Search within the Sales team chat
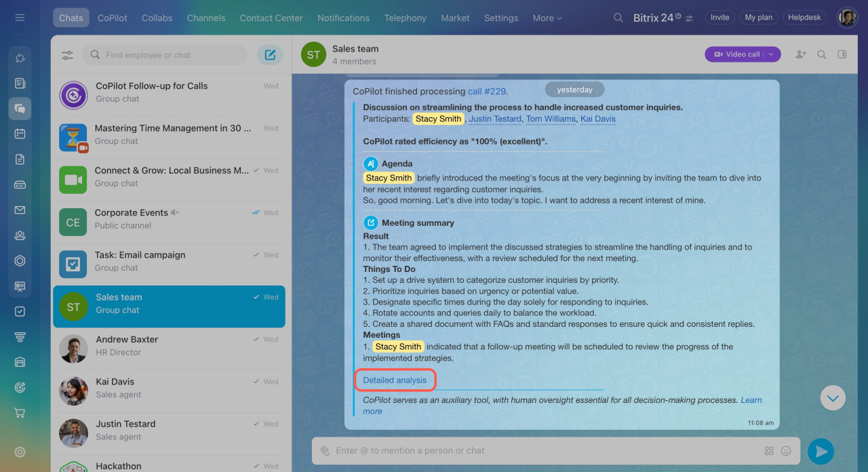 point(821,54)
